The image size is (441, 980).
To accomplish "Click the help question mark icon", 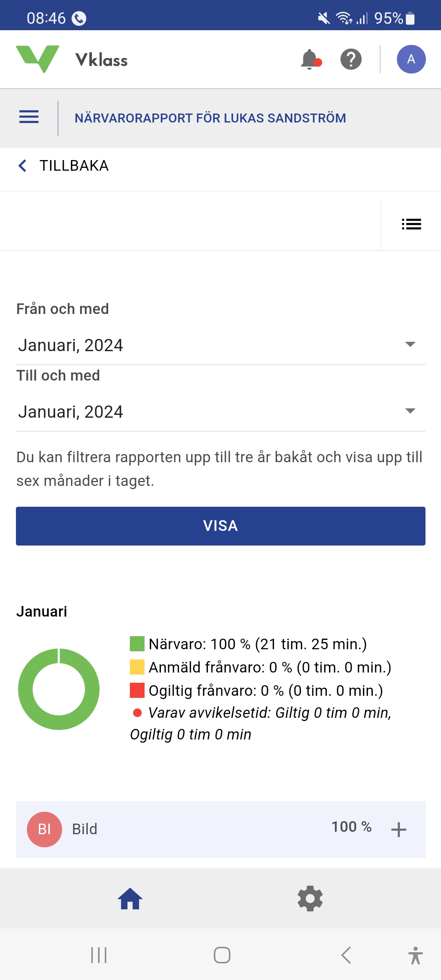I will 351,60.
